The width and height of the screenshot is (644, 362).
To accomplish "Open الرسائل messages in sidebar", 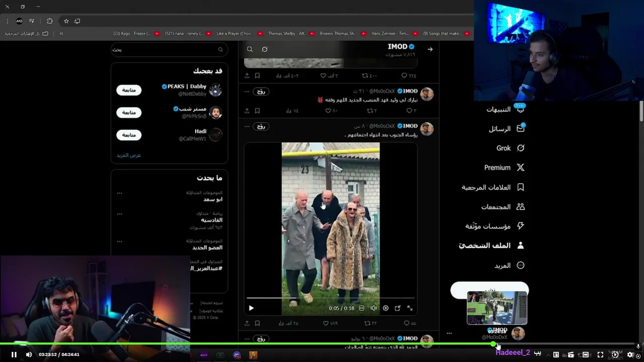I will 507,129.
